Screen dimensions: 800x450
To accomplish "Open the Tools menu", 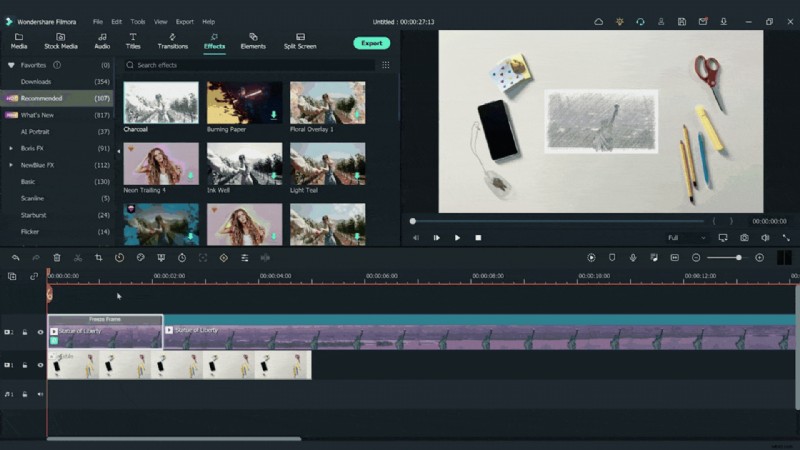I will pyautogui.click(x=138, y=21).
